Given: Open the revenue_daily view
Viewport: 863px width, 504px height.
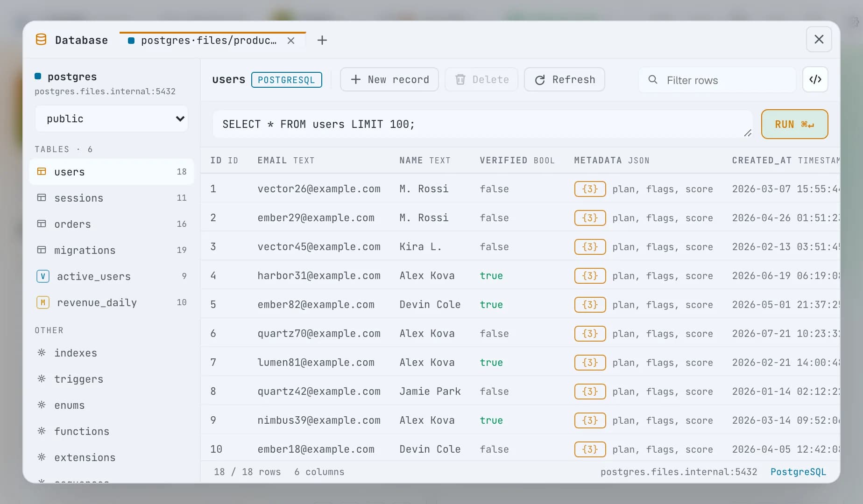Looking at the screenshot, I should 112,302.
